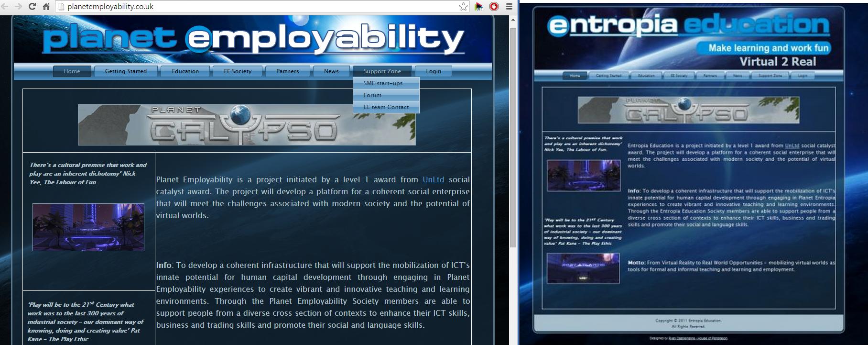Click Login in Planet Employability nav
The width and height of the screenshot is (868, 345).
click(434, 71)
